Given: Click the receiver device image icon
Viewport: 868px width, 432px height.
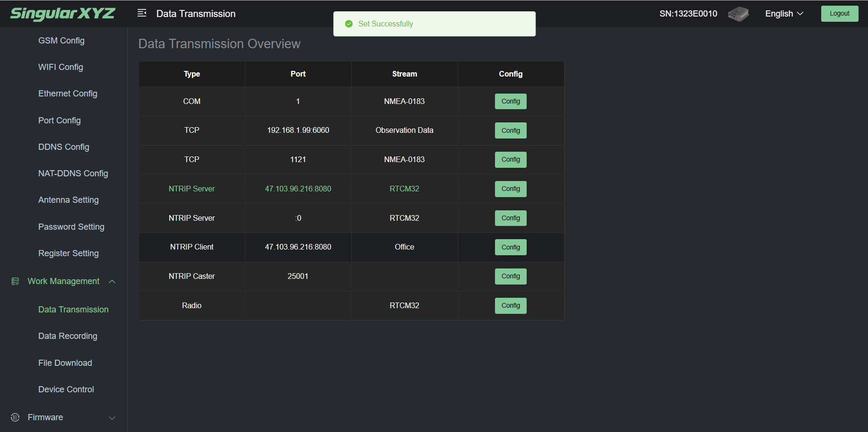Looking at the screenshot, I should click(x=738, y=14).
